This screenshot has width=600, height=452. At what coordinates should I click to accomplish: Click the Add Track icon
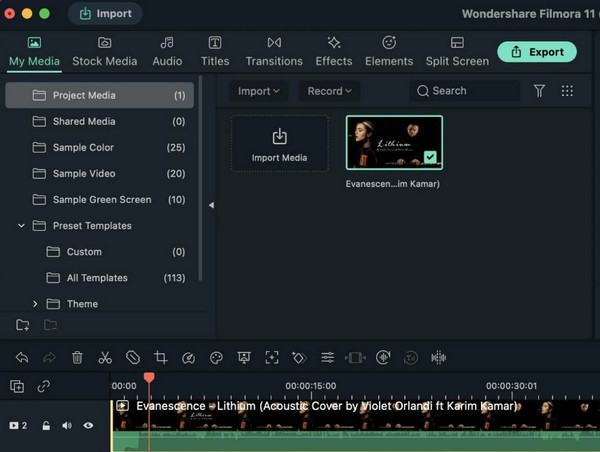[x=17, y=386]
